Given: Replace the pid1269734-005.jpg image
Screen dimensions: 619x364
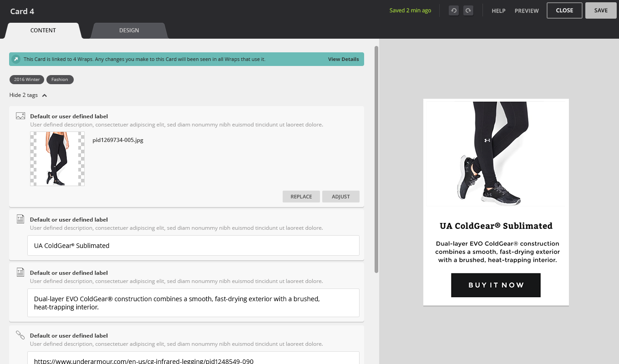Looking at the screenshot, I should pos(301,197).
